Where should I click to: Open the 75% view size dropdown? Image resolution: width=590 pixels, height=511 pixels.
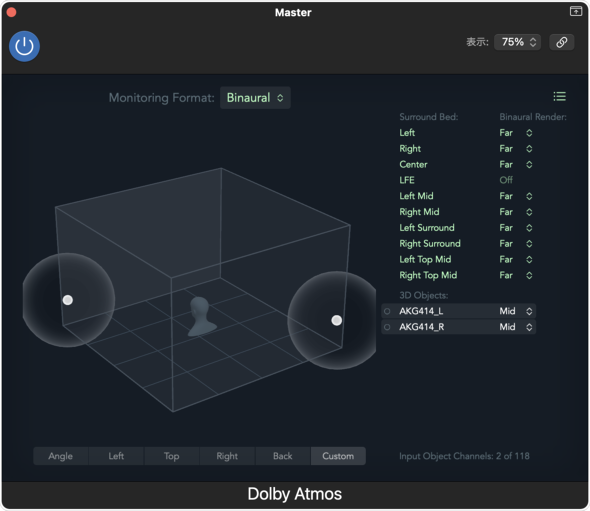point(517,42)
